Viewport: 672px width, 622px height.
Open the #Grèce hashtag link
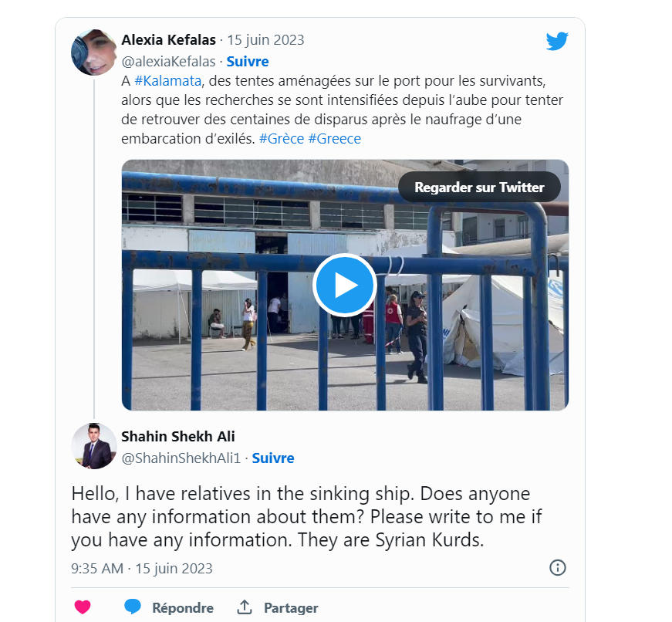pos(281,139)
